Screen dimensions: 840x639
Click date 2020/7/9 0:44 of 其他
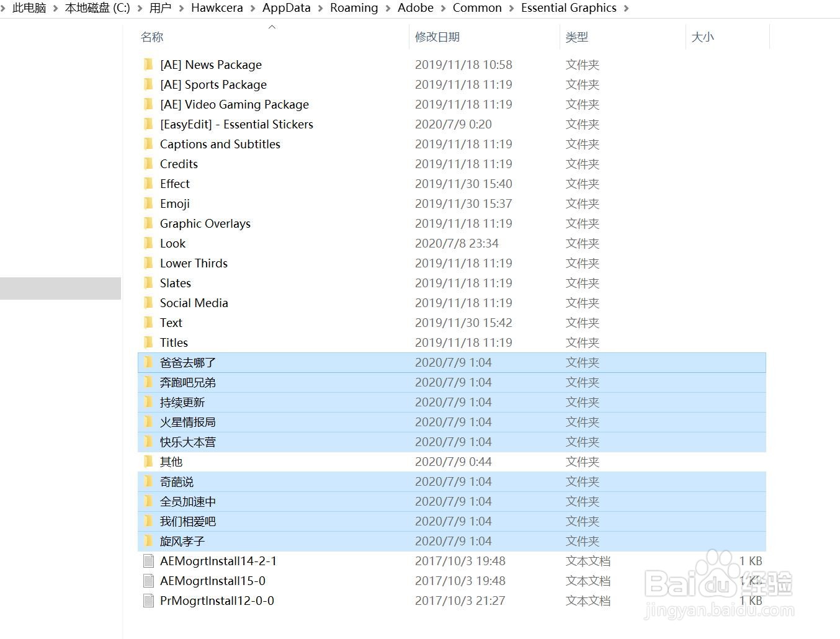click(x=454, y=462)
